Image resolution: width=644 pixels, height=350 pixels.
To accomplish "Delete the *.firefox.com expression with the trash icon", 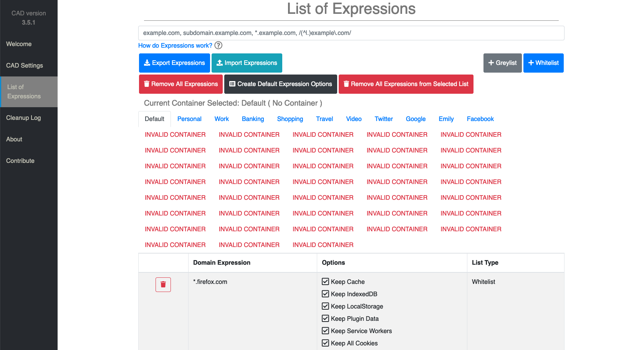I will tap(163, 285).
